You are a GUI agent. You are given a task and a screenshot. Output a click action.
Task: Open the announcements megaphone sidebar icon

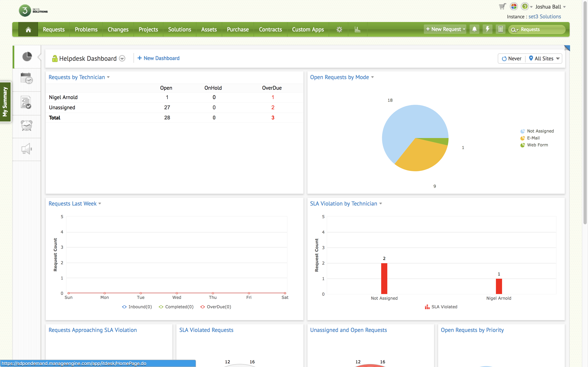point(27,149)
